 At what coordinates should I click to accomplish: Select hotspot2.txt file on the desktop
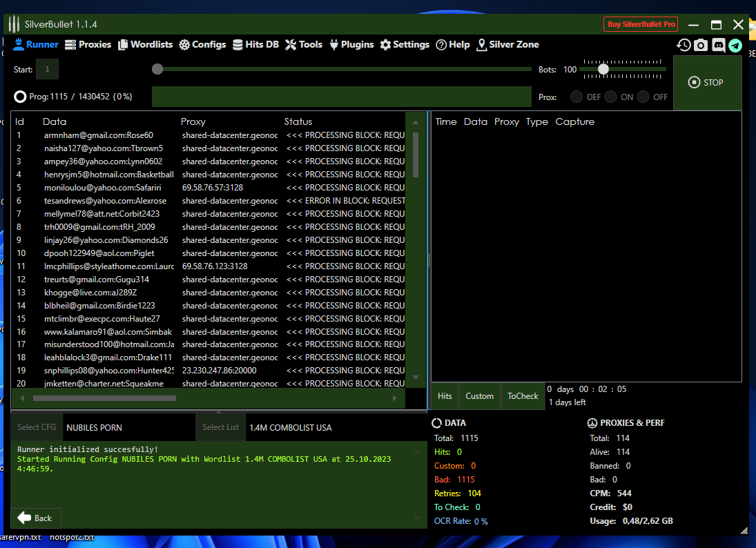pos(72,537)
